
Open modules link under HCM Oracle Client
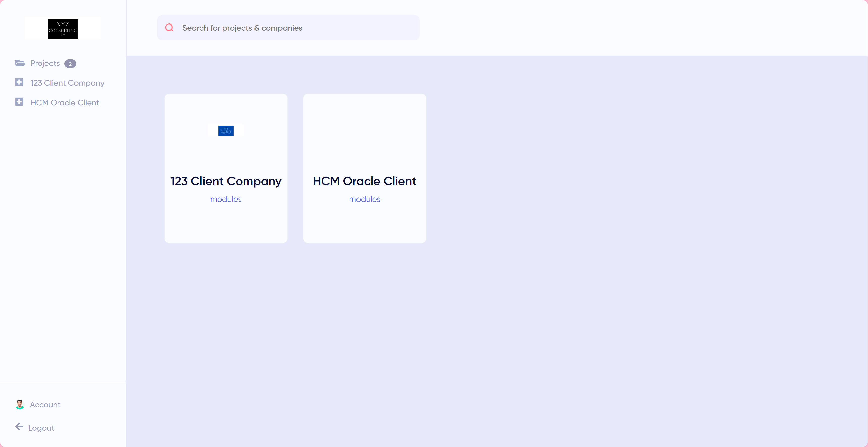pyautogui.click(x=365, y=199)
